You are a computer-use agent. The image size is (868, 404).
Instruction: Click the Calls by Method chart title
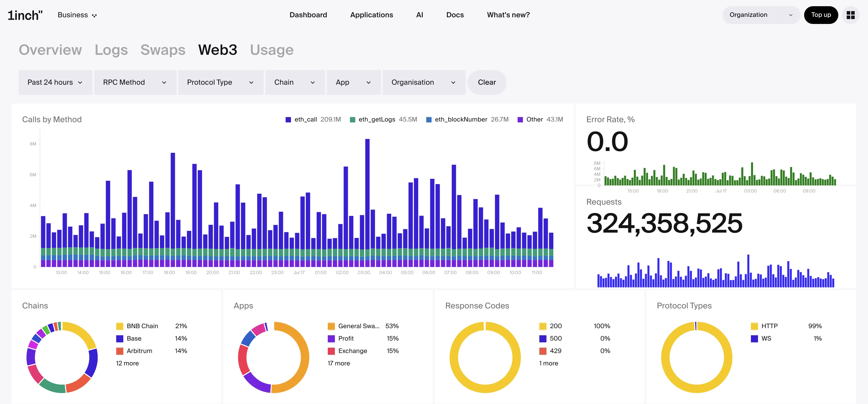(52, 119)
